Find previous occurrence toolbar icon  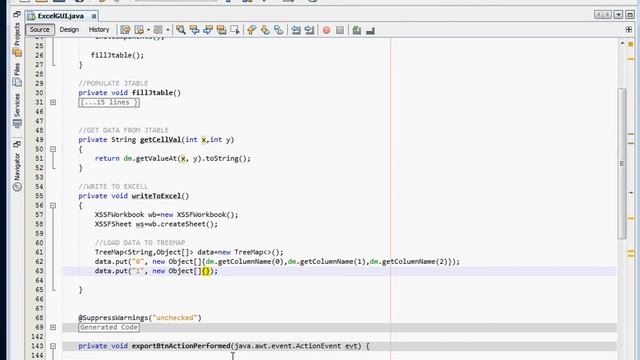194,30
